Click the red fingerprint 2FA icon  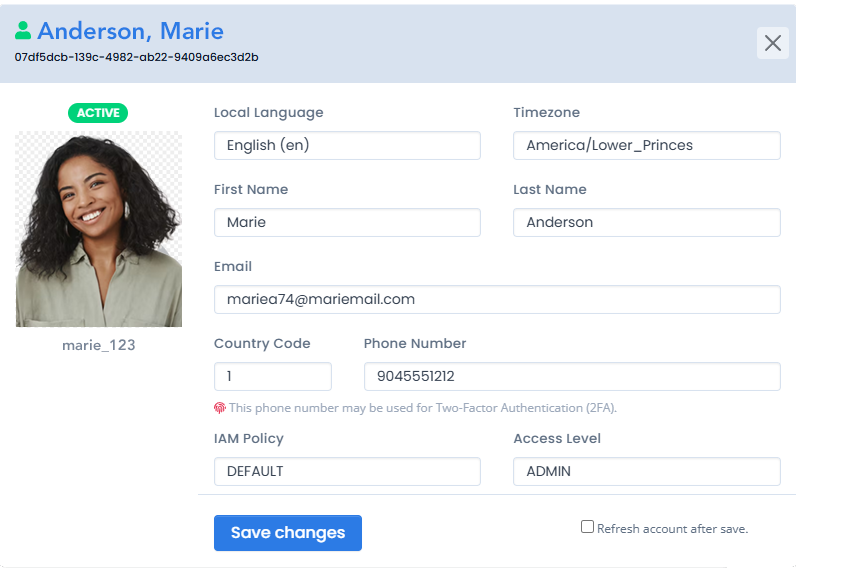point(220,408)
